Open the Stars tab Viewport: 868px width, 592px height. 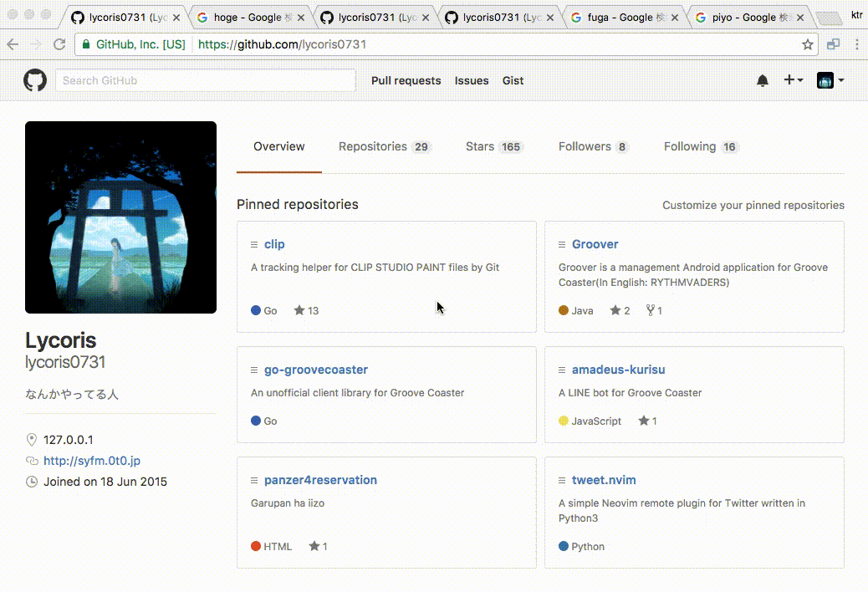(493, 146)
